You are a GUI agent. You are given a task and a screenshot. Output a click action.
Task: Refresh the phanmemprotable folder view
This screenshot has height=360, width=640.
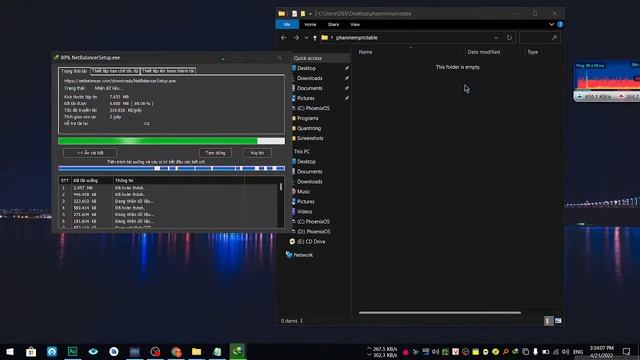click(509, 38)
